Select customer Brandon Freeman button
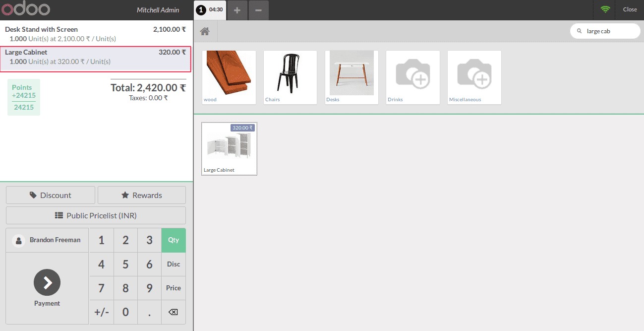 click(x=47, y=240)
